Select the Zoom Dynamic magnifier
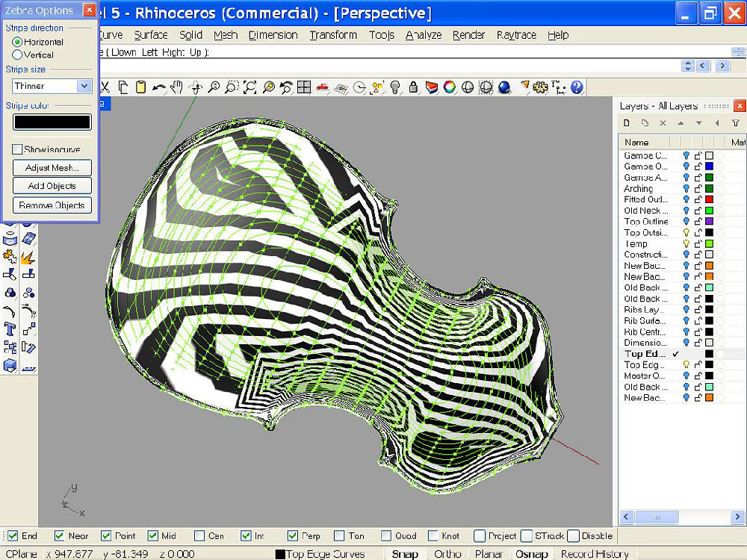747x560 pixels. (214, 87)
